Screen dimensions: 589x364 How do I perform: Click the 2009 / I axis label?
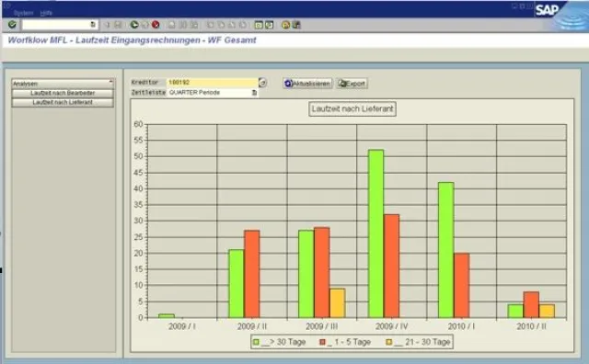(182, 326)
